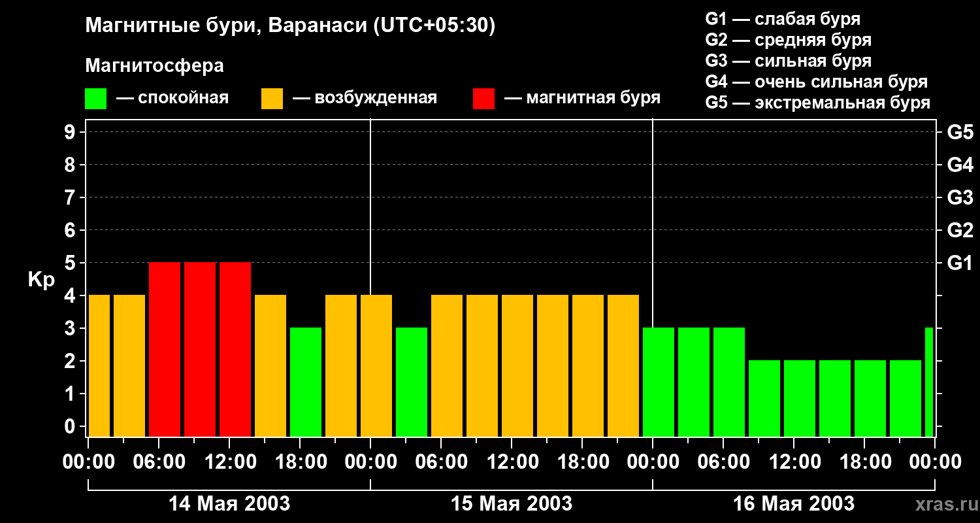
Task: Open the xras.ru watermark link
Action: click(944, 504)
